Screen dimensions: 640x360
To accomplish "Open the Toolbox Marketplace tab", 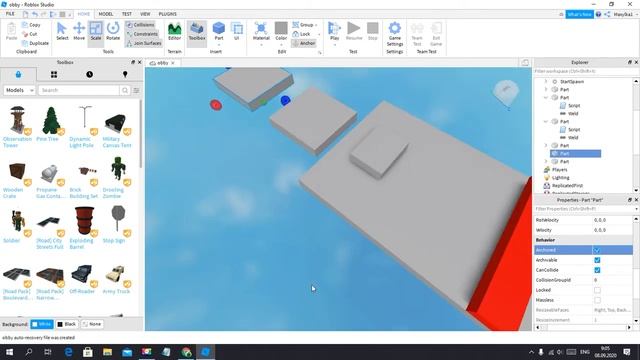I will point(18,74).
